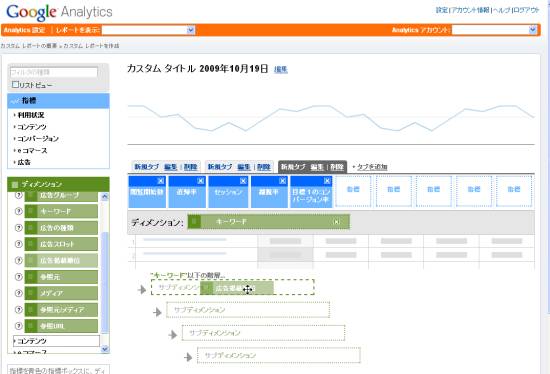Click arrow icon before third sub-dimension slot
This screenshot has width=550, height=374.
click(x=173, y=334)
